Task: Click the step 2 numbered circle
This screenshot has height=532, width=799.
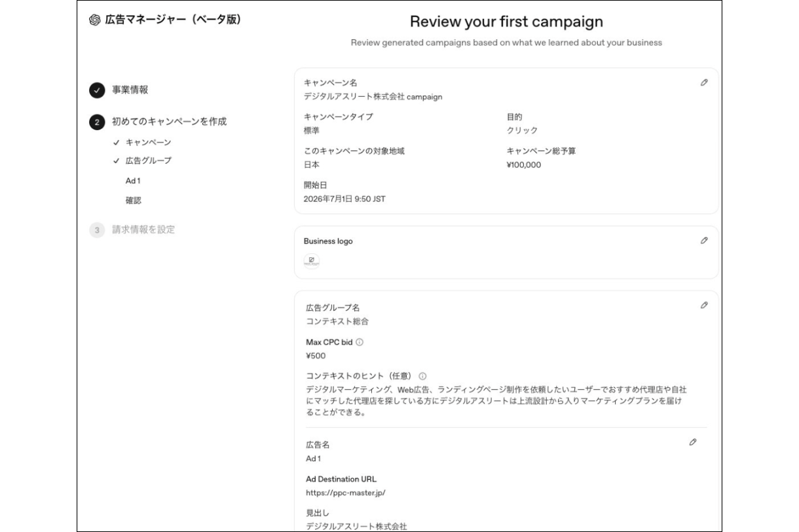Action: (x=97, y=122)
